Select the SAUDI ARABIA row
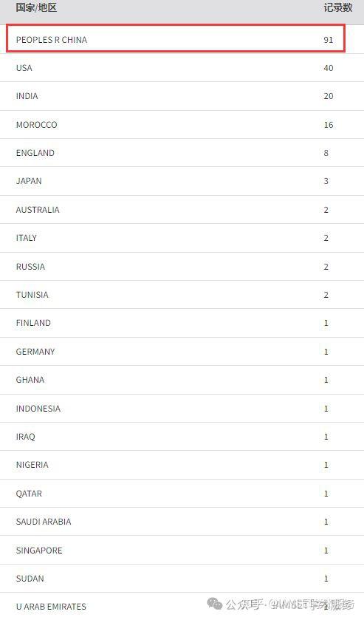364x620 pixels. 182,522
